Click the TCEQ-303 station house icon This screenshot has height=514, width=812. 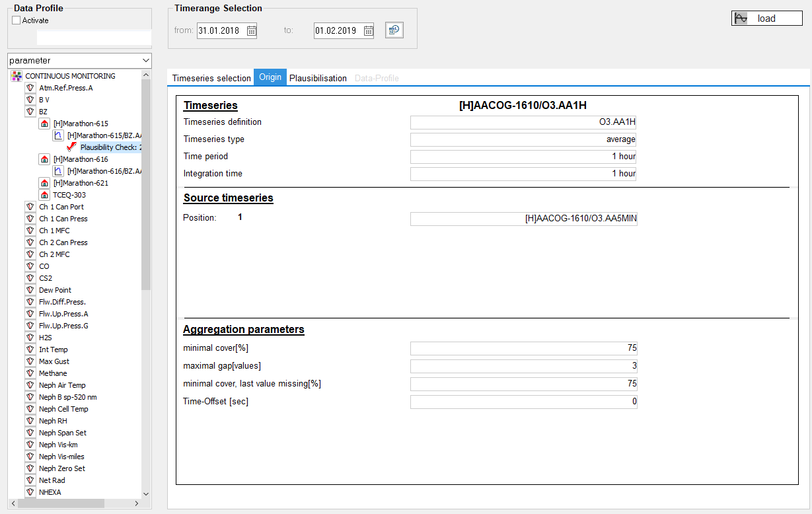coord(44,195)
